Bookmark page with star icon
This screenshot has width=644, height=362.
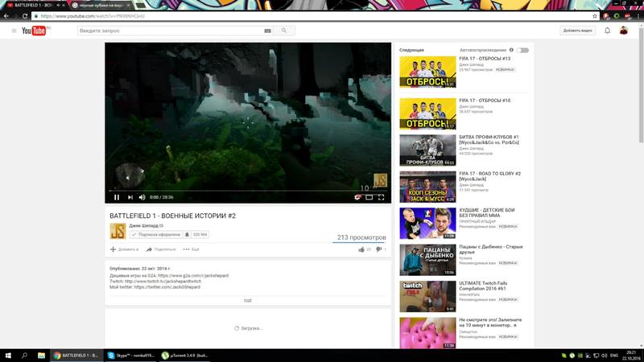tap(594, 16)
